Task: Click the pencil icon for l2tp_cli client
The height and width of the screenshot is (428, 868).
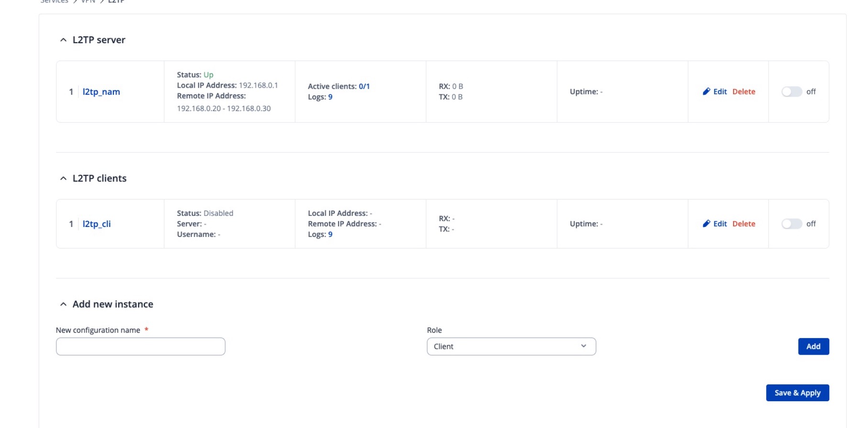Action: (x=706, y=224)
